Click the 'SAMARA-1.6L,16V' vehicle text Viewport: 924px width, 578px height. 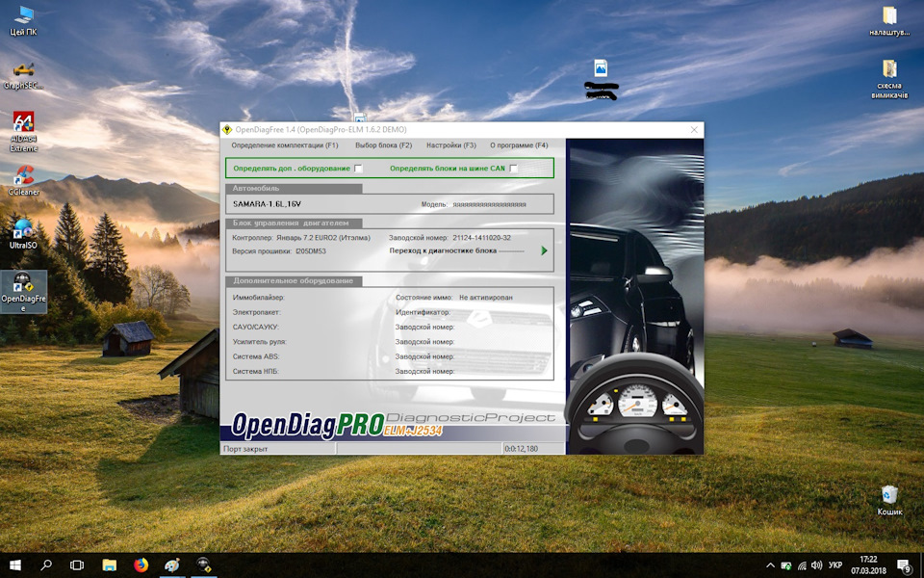[x=267, y=204]
